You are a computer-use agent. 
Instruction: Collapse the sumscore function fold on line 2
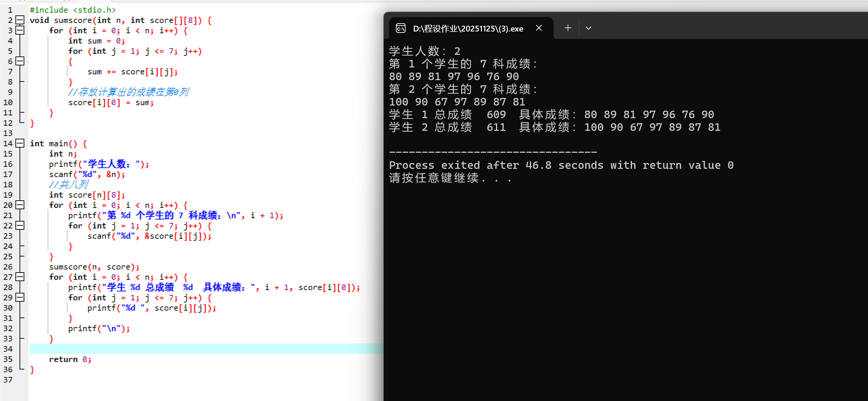point(20,20)
